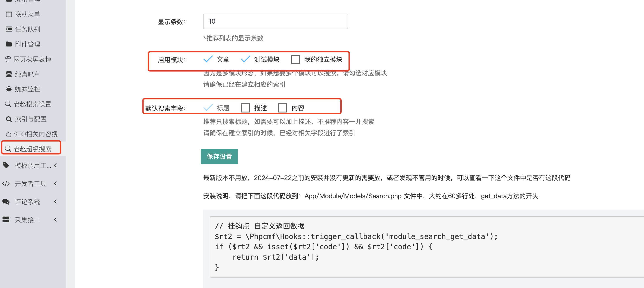Enable the 内容 search field checkbox
This screenshot has height=288, width=644.
[x=283, y=108]
